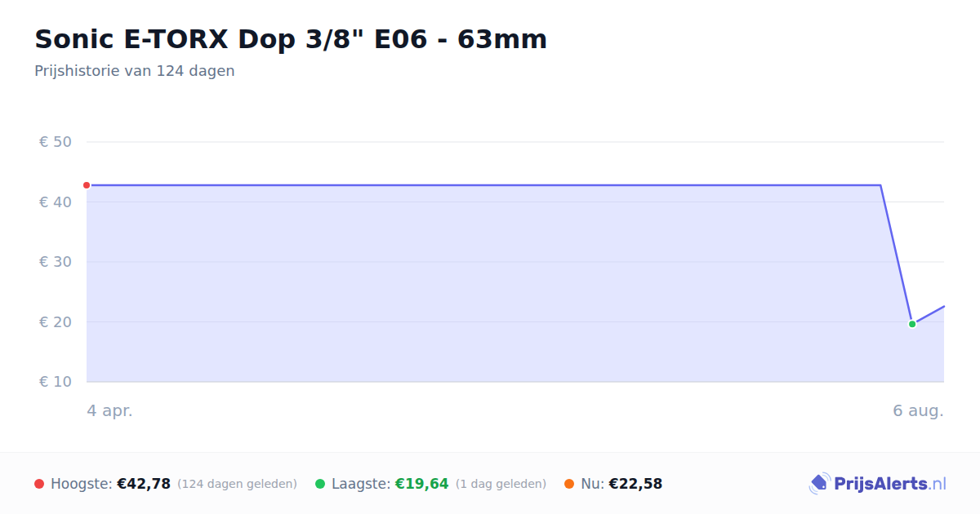Click the PrijsAlerts price tag logo icon
The width and height of the screenshot is (980, 514).
(818, 484)
